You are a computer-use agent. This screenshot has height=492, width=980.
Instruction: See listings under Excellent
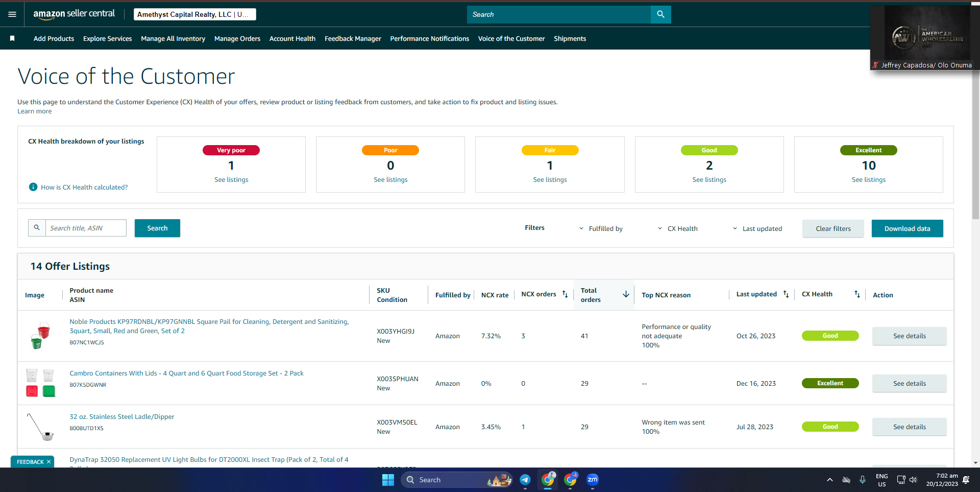[868, 180]
